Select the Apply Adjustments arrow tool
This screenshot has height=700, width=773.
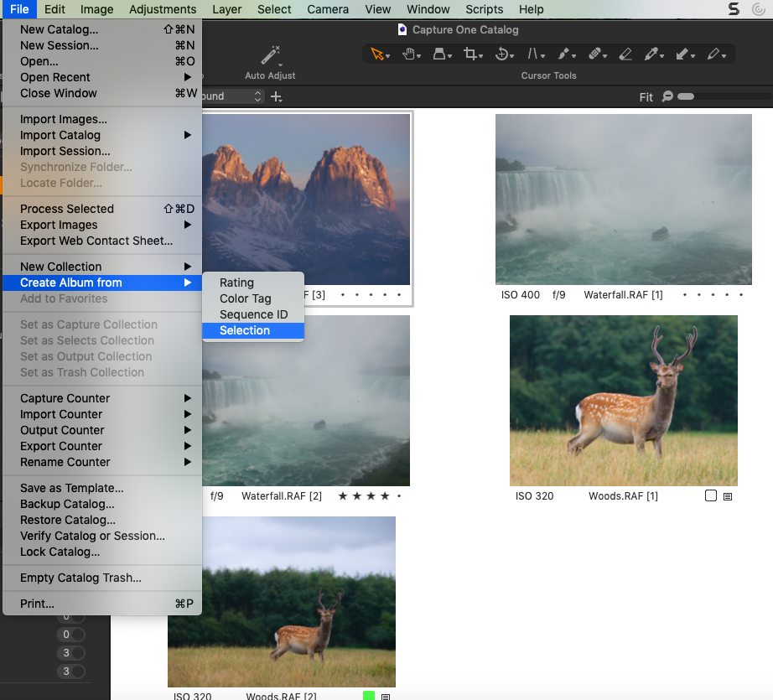(682, 54)
